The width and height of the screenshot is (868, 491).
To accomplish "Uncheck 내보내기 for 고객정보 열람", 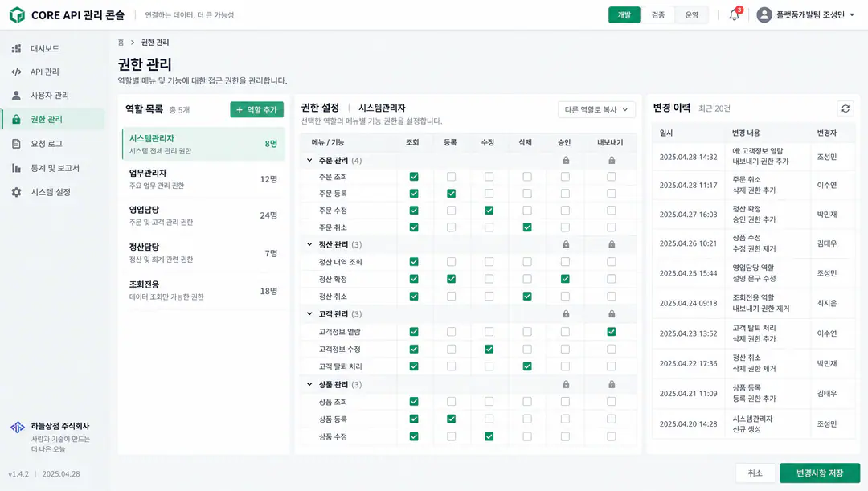I will pos(611,332).
